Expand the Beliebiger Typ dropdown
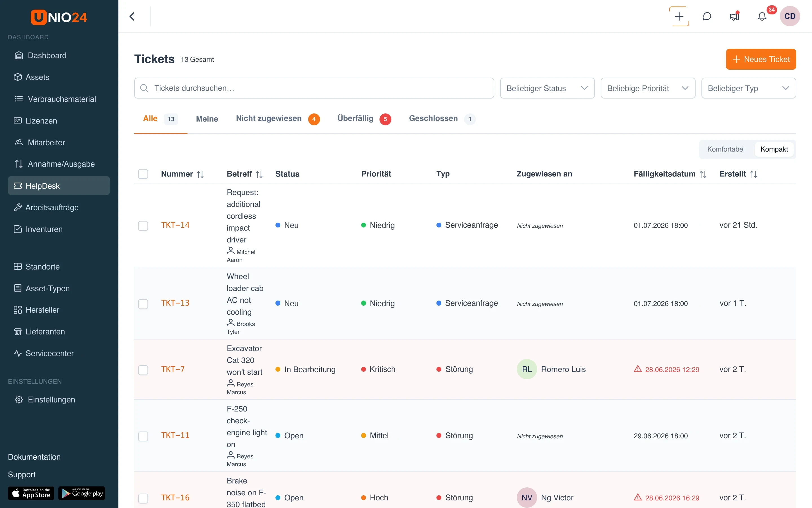 [x=749, y=88]
